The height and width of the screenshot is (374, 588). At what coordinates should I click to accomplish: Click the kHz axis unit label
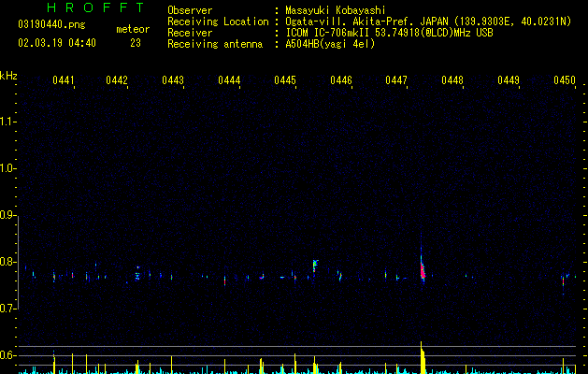coord(8,76)
